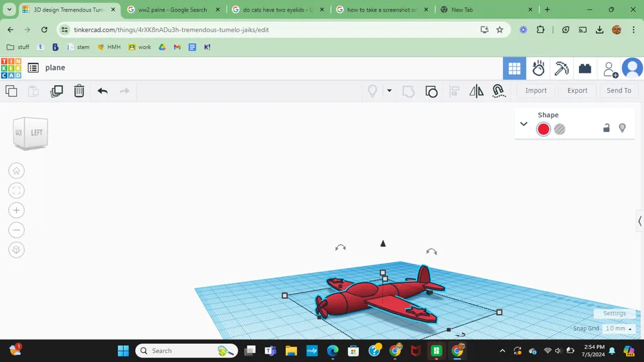Click the Mirror tool
The image size is (644, 362).
pos(477,91)
